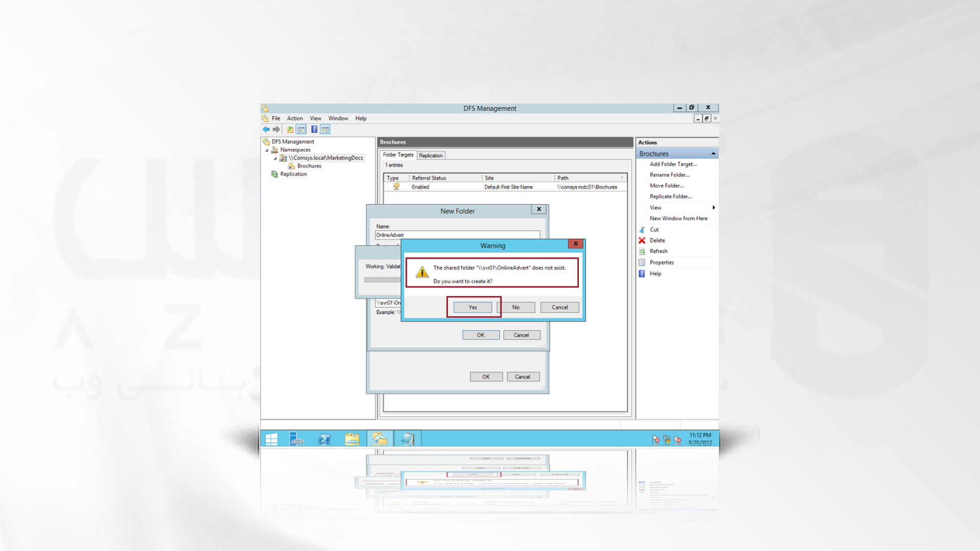Click the 1 entries label

[x=394, y=165]
